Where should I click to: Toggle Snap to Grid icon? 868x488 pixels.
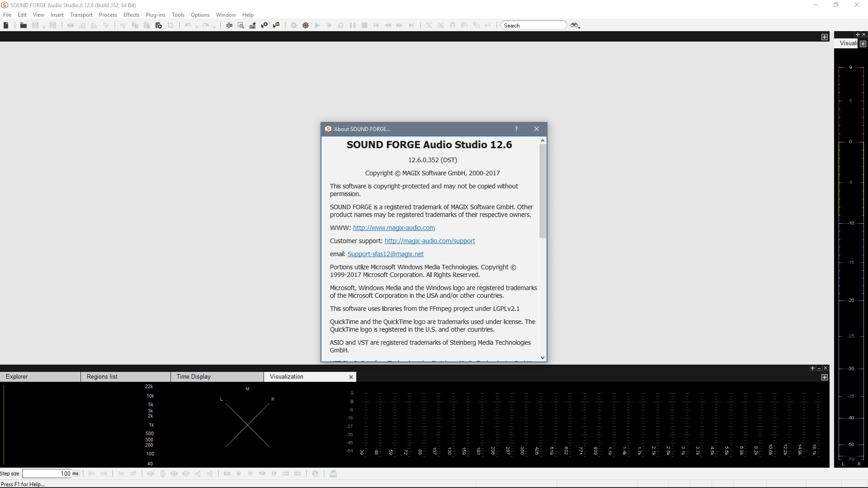pyautogui.click(x=464, y=25)
